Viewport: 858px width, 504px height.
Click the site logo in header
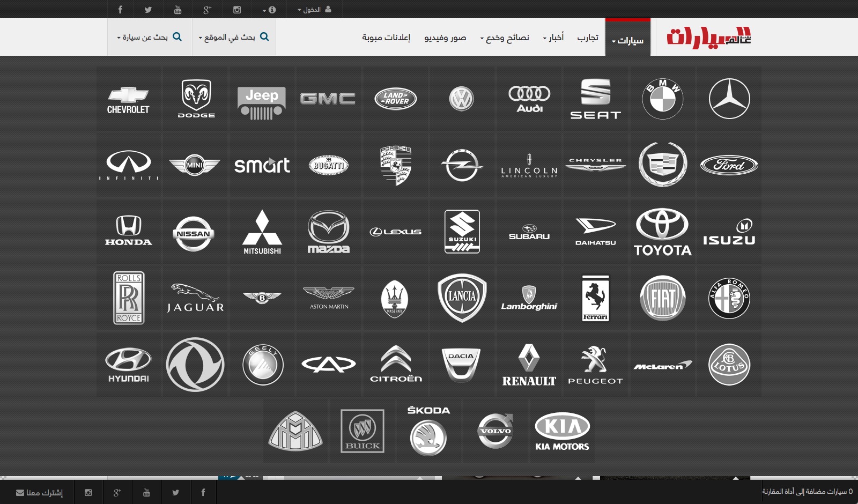[708, 37]
